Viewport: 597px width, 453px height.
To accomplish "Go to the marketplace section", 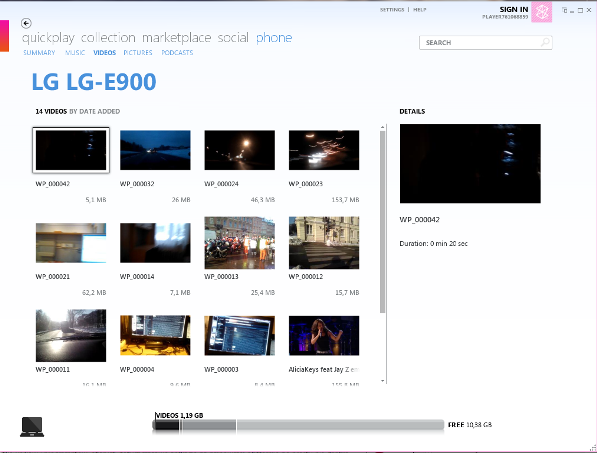I will tap(177, 38).
